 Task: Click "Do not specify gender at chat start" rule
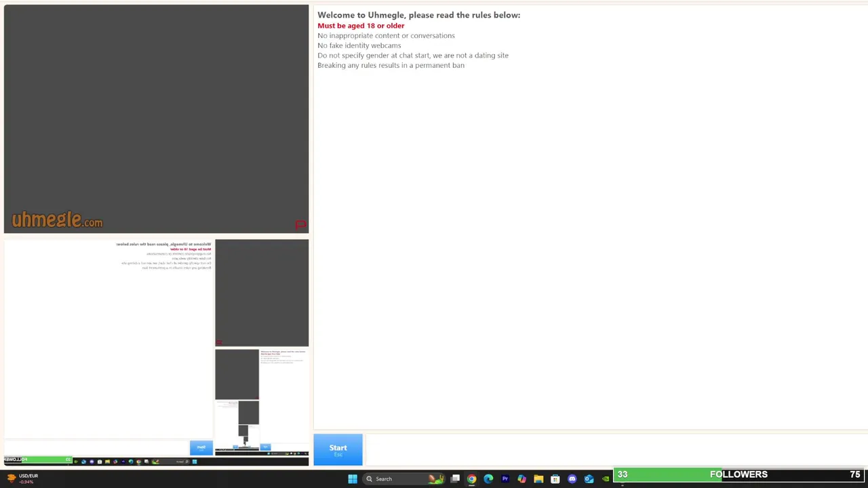tap(412, 56)
